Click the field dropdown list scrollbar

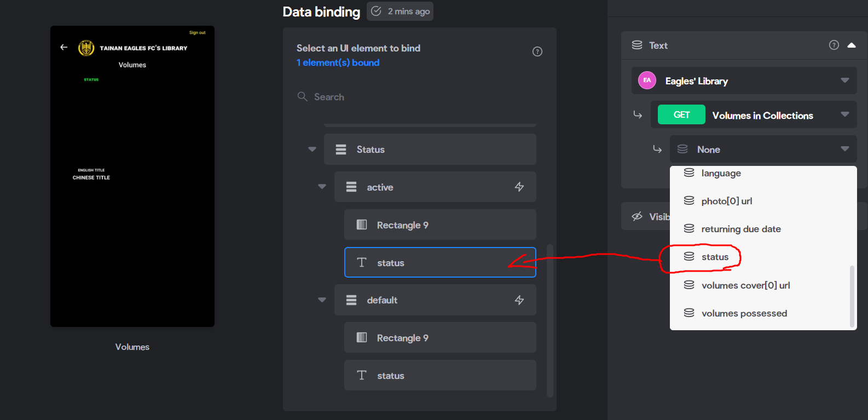tap(852, 296)
